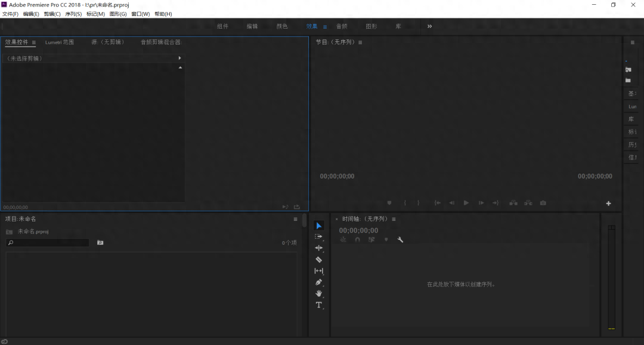Click the Add Marker icon in Program monitor
This screenshot has height=345, width=644.
(x=389, y=203)
